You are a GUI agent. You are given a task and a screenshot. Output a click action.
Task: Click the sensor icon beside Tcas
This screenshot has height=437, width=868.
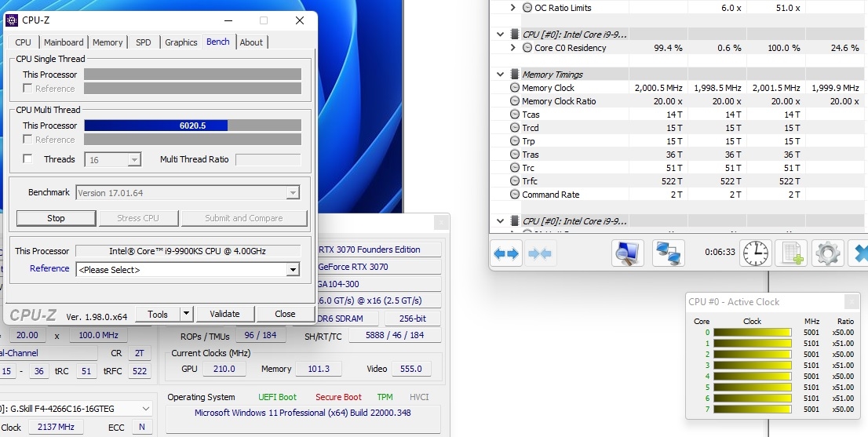[514, 115]
